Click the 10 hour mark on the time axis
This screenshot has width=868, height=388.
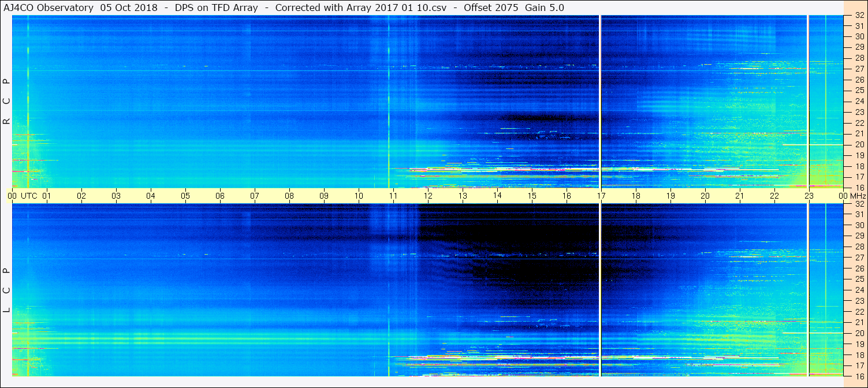(359, 196)
